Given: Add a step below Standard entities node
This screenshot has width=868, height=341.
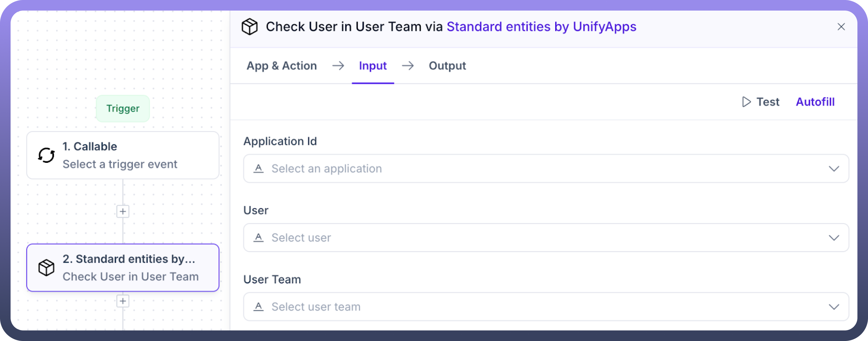Looking at the screenshot, I should click(123, 301).
